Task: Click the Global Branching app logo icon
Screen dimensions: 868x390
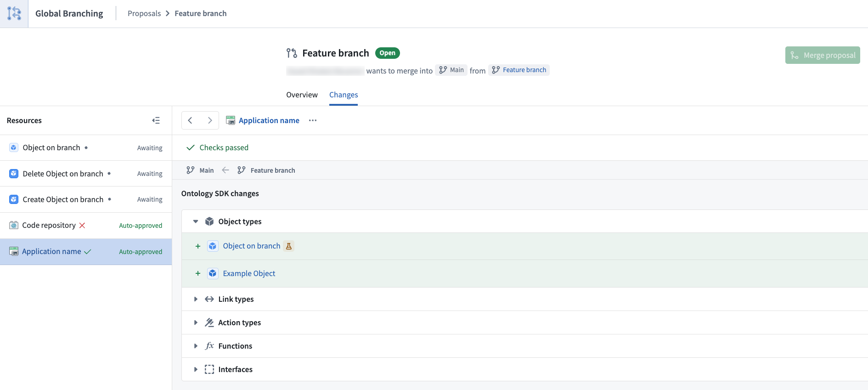Action: 14,13
